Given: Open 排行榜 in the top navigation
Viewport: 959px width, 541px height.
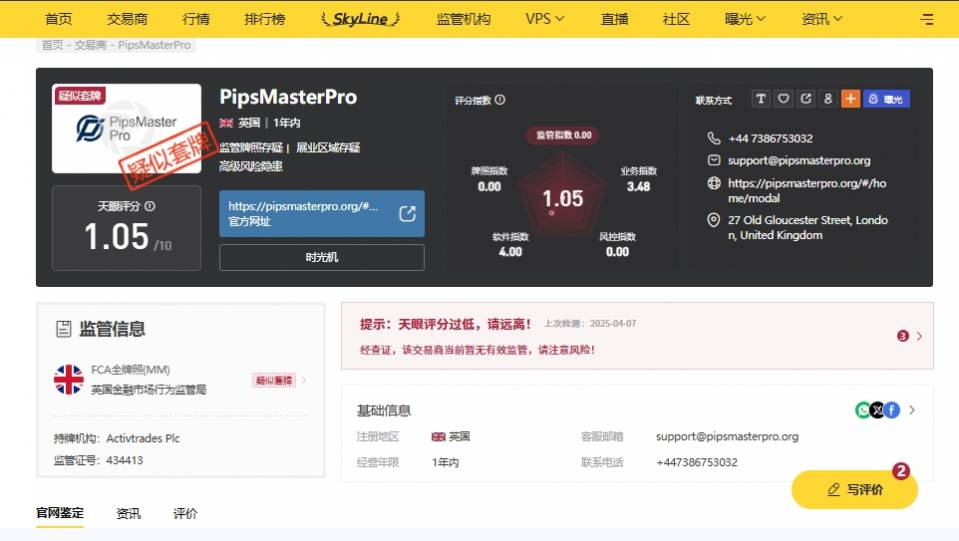Looking at the screenshot, I should pyautogui.click(x=265, y=19).
